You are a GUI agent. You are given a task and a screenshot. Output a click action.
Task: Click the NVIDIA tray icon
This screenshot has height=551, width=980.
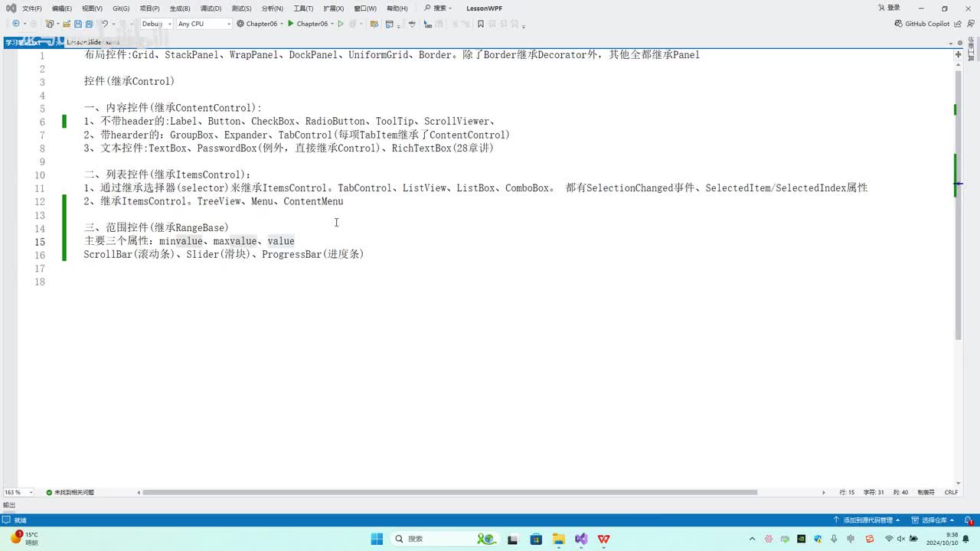[801, 539]
